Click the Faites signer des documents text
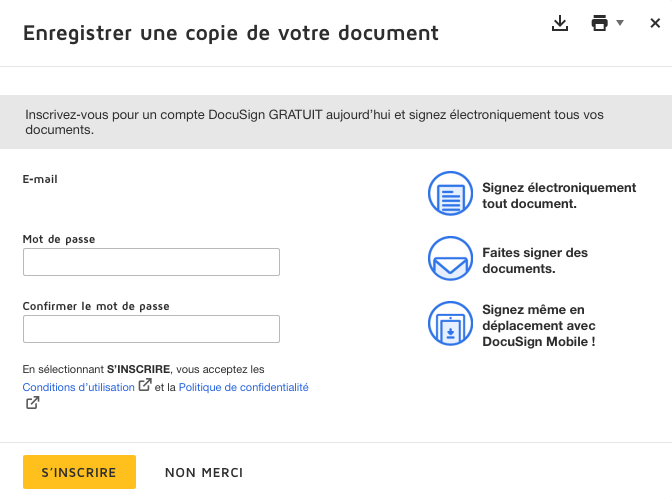This screenshot has width=672, height=501. click(x=535, y=260)
